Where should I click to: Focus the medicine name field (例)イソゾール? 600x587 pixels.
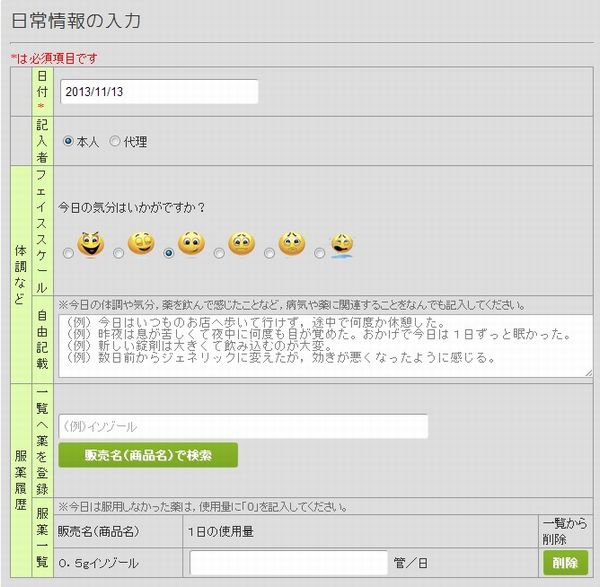click(243, 426)
